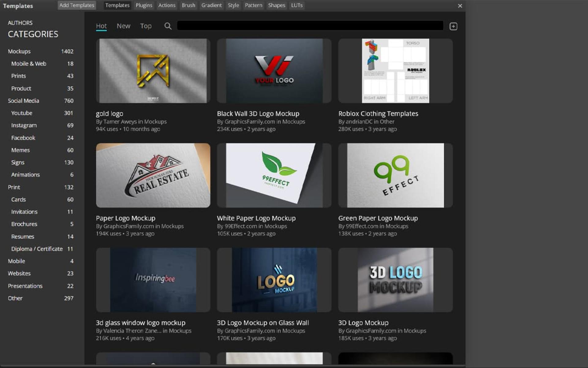Screen dimensions: 588x368
Task: Select the Green Paper Logo Mockup thumbnail
Action: [x=395, y=175]
